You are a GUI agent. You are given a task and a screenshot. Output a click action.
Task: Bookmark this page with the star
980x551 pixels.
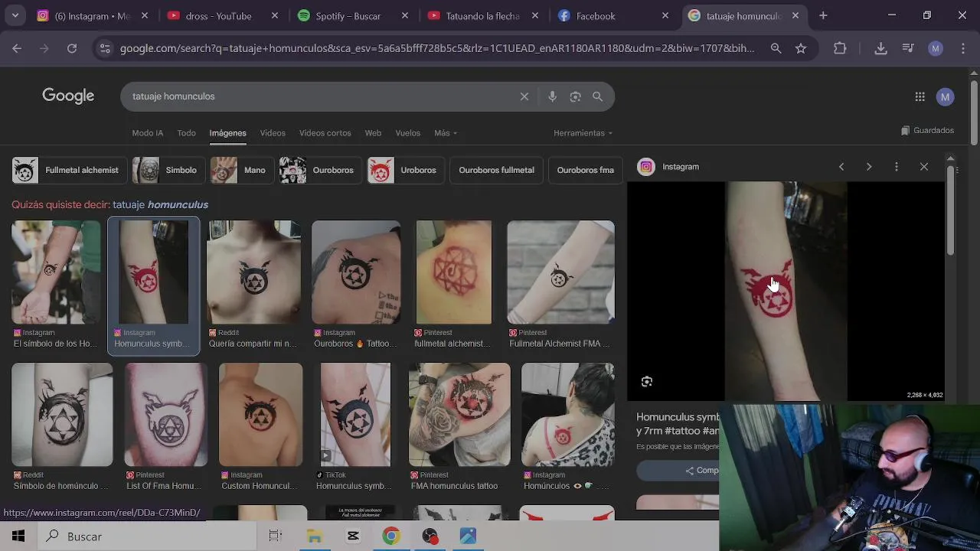click(x=801, y=48)
